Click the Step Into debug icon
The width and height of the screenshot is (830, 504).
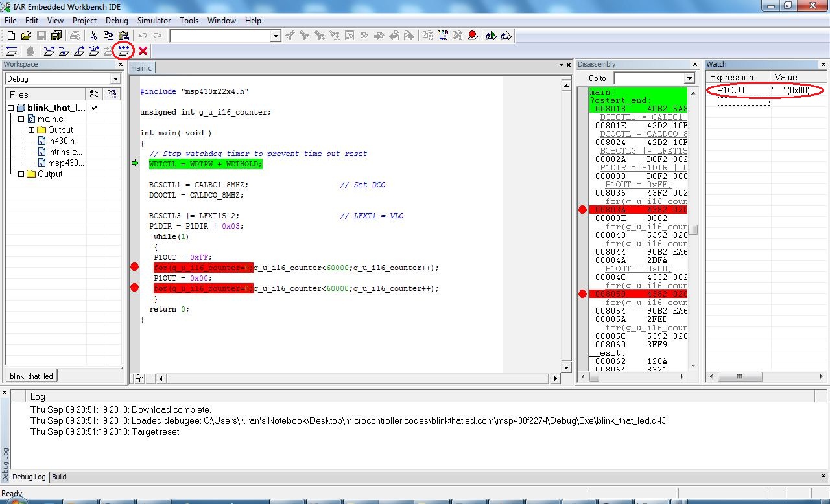coord(64,51)
